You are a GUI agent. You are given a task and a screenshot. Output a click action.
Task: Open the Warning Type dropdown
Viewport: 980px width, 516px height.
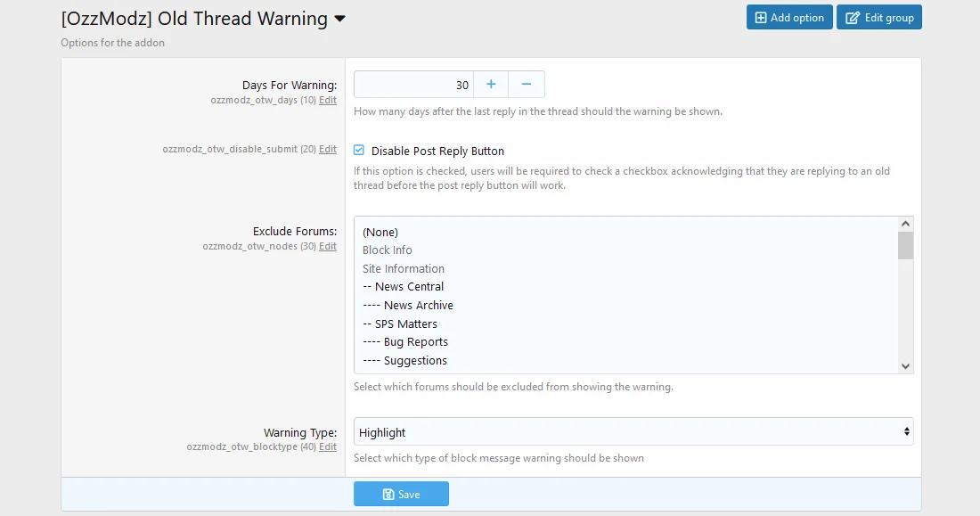pyautogui.click(x=633, y=432)
